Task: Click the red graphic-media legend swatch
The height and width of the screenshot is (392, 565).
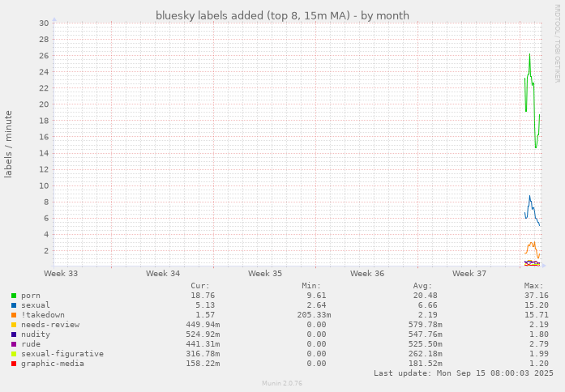Action: (x=14, y=364)
